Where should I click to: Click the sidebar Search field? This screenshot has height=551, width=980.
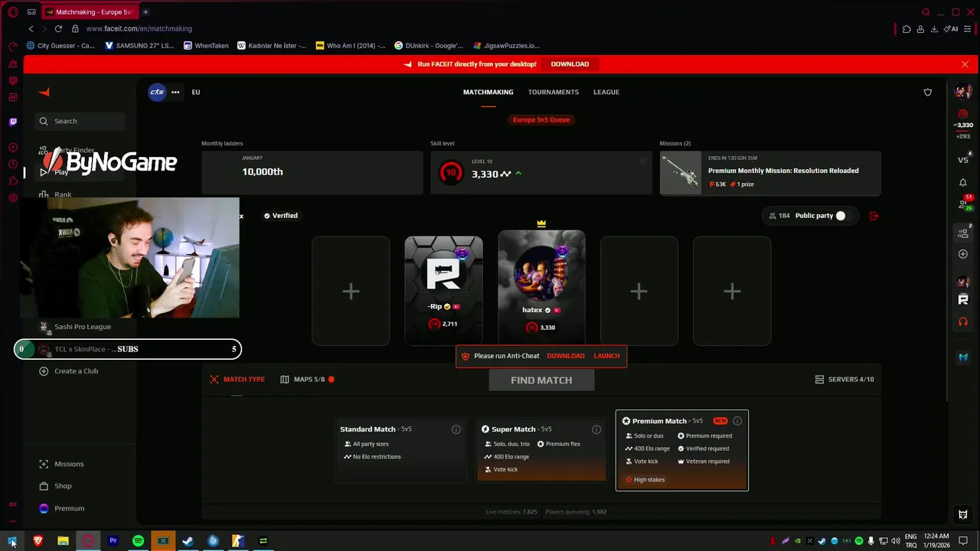[x=80, y=121]
